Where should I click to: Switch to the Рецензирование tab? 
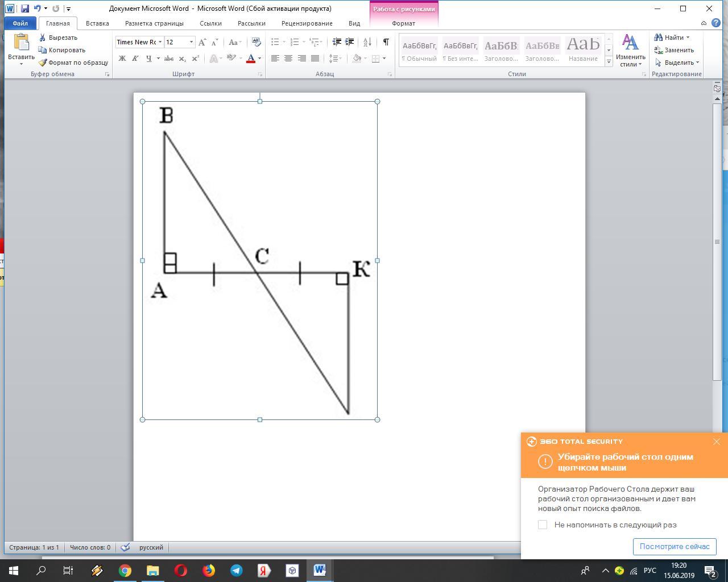[x=307, y=23]
